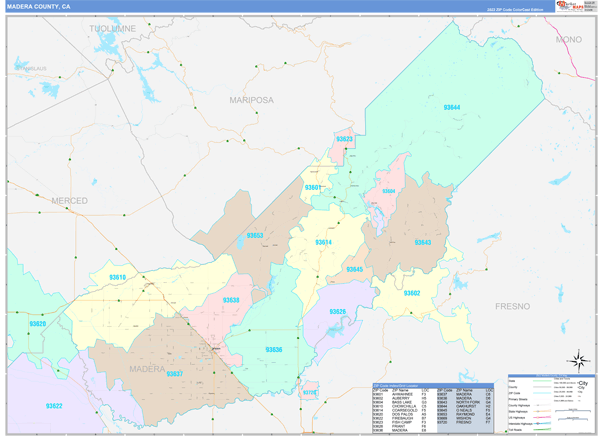
Task: Click the compass rose icon
Action: tap(577, 360)
